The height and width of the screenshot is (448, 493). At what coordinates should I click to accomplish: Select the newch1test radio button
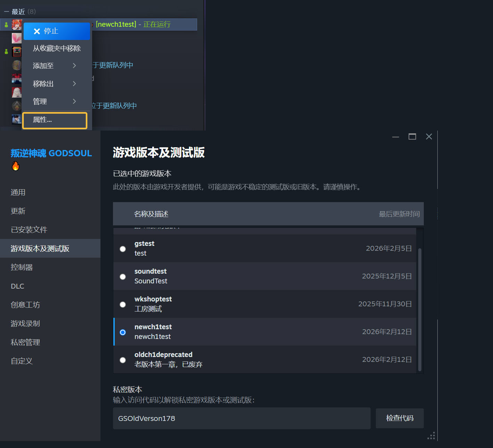[x=123, y=332]
